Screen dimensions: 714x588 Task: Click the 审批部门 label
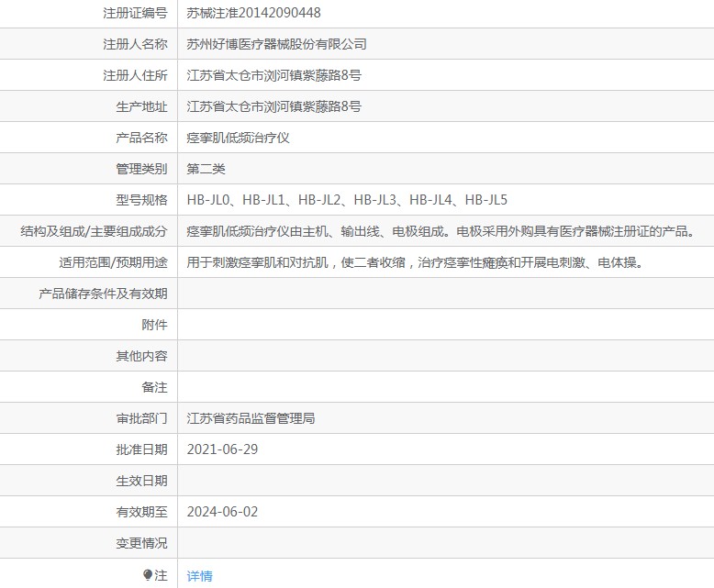[141, 418]
